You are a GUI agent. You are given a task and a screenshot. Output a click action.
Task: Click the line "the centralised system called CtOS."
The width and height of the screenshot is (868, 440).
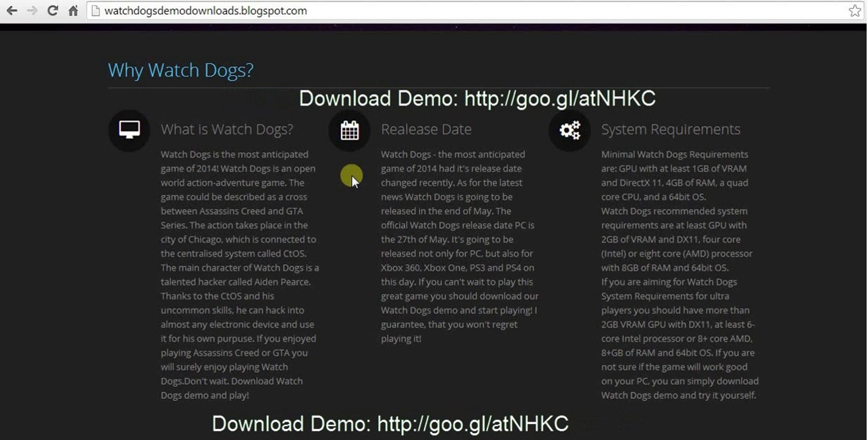pos(233,253)
